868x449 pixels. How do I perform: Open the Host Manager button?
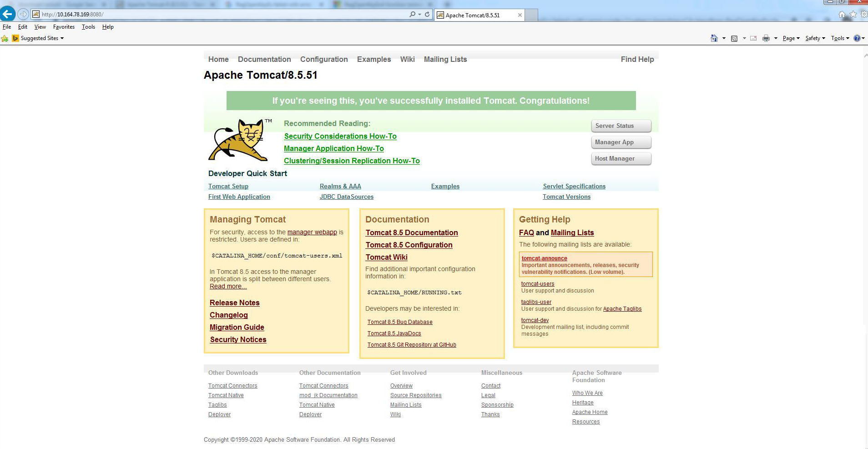[x=621, y=159]
